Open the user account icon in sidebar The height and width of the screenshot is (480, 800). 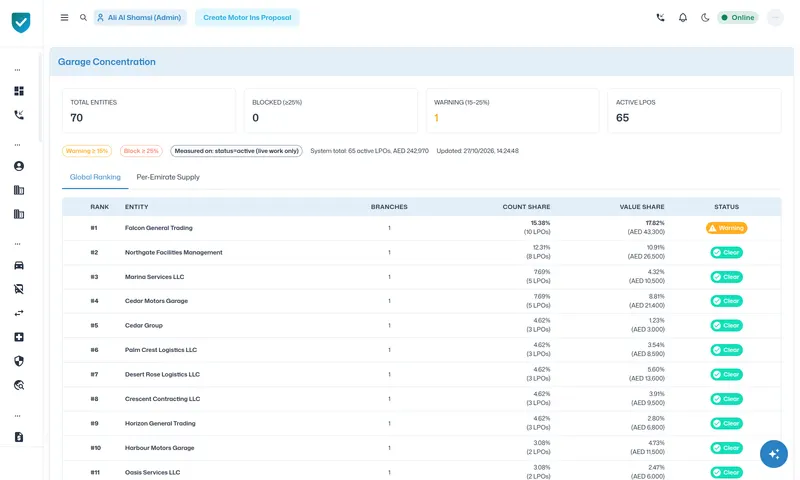pyautogui.click(x=19, y=166)
